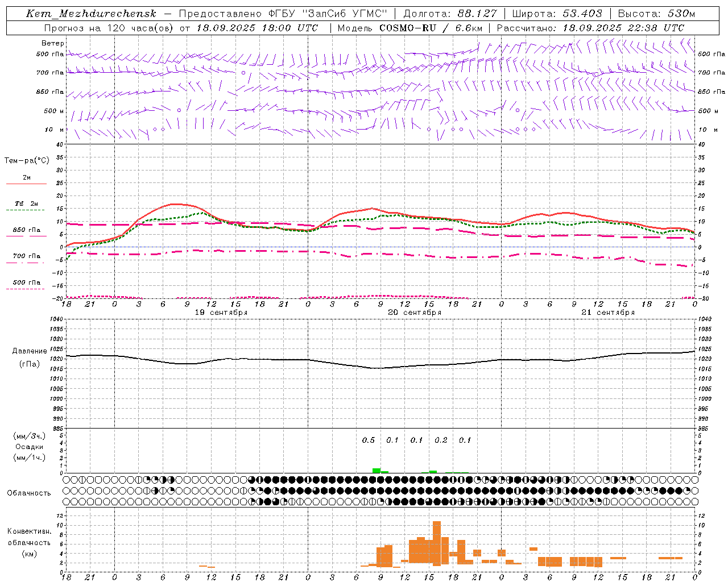Select the longitude value Долгота: 88.127
The image size is (728, 582).
pyautogui.click(x=450, y=14)
